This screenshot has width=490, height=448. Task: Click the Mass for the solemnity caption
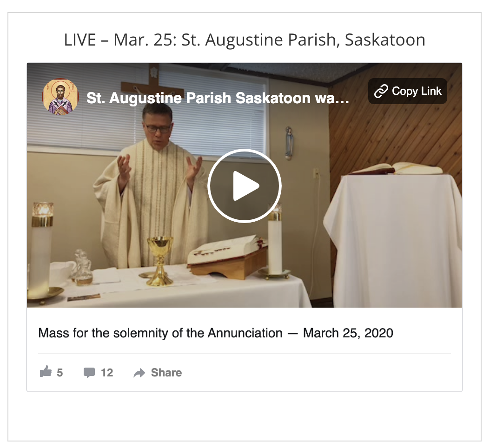coord(216,333)
